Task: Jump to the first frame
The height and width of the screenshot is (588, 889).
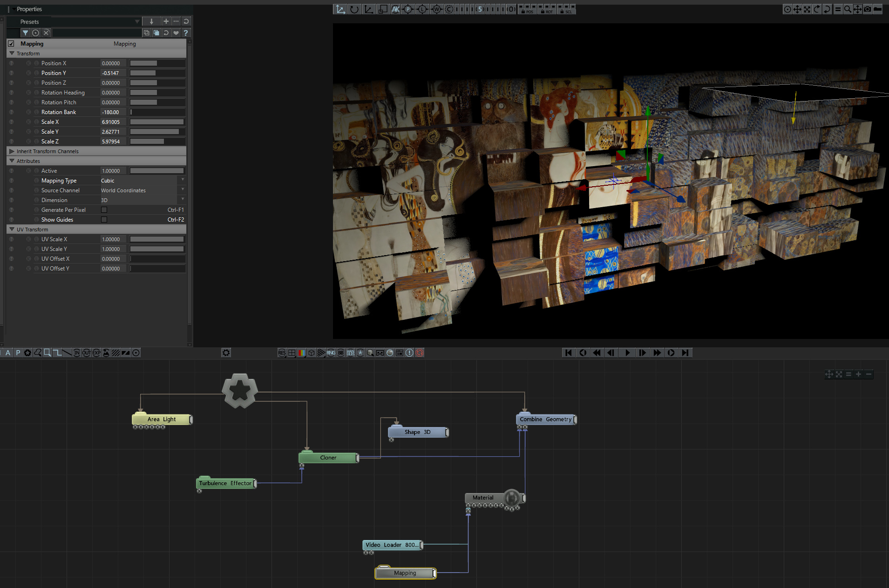Action: pos(568,353)
